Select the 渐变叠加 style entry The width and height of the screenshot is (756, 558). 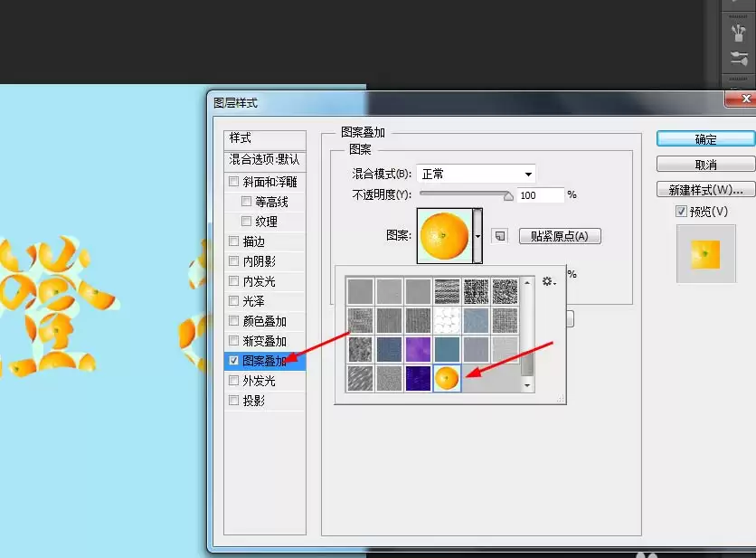pos(265,341)
